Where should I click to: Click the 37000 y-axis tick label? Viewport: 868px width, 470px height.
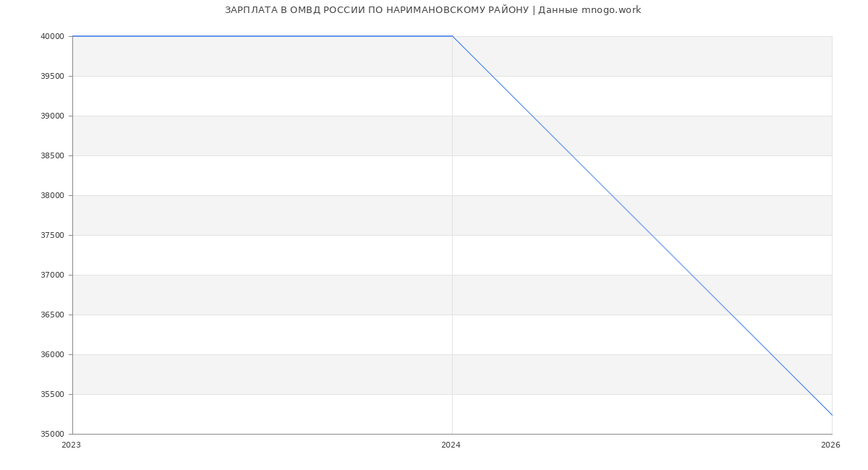pyautogui.click(x=54, y=275)
